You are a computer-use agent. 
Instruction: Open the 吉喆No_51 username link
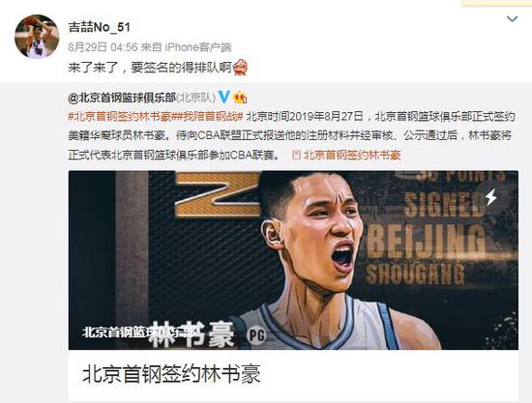tap(100, 27)
